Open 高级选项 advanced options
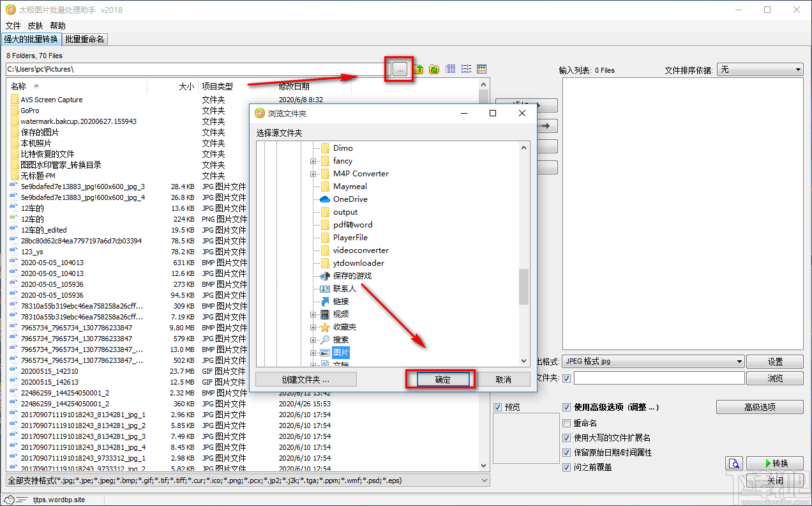The height and width of the screenshot is (506, 812). pos(760,407)
